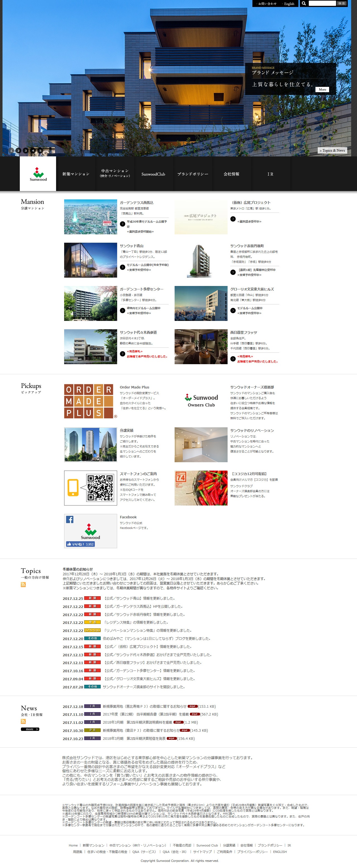
Task: Click footer サイトマップ link
Action: [x=202, y=852]
